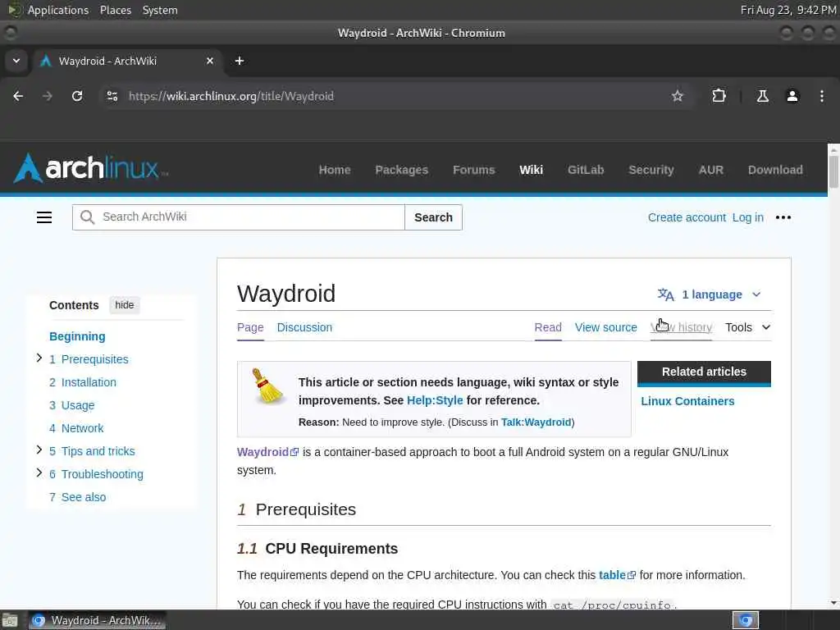
Task: Open Chromium three-dot menu
Action: click(822, 96)
